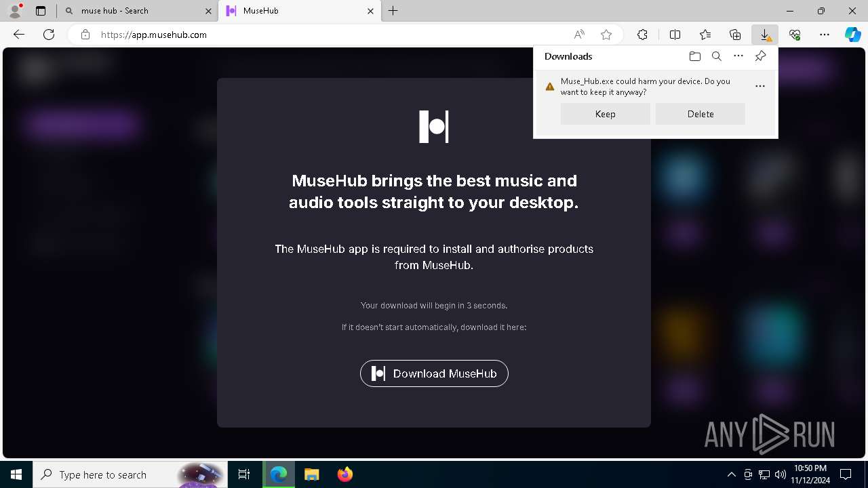Launch Firefox from taskbar
Image resolution: width=868 pixels, height=488 pixels.
(x=345, y=474)
